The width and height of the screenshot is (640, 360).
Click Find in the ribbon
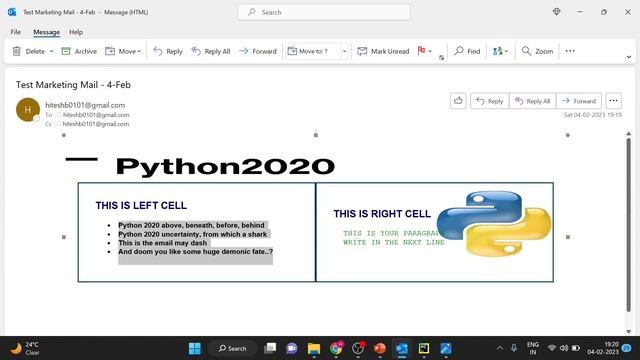click(x=467, y=51)
